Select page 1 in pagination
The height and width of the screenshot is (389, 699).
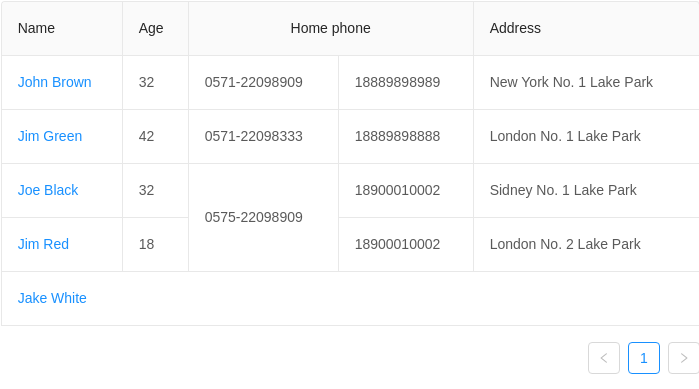(644, 358)
